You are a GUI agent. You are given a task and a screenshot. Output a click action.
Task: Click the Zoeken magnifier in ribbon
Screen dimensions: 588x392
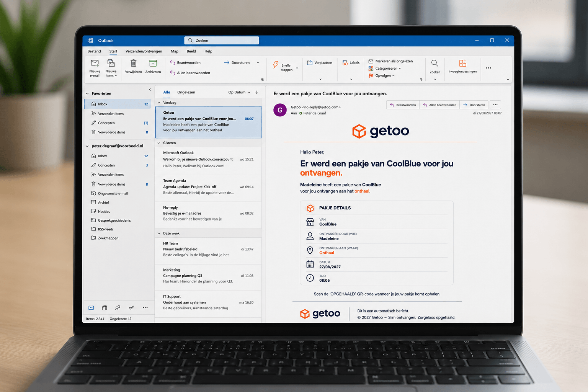point(435,63)
